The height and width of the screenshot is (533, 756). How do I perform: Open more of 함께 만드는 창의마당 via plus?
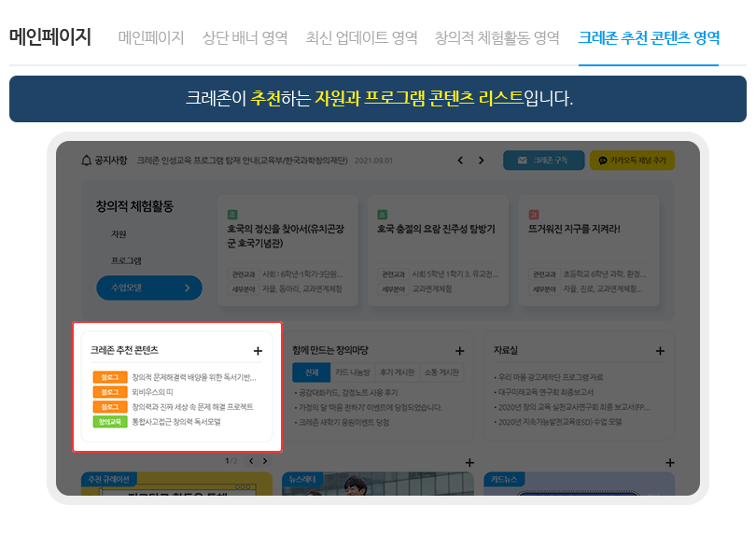[459, 351]
